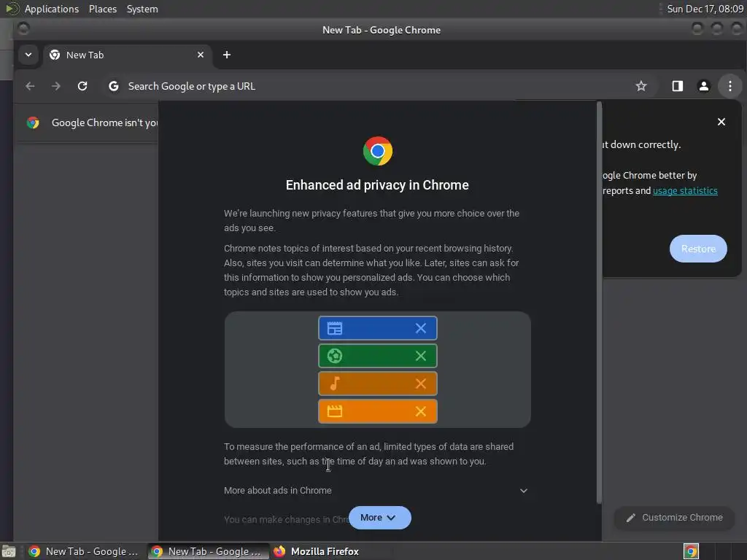
Task: Remove the blue news topic chip
Action: point(421,328)
